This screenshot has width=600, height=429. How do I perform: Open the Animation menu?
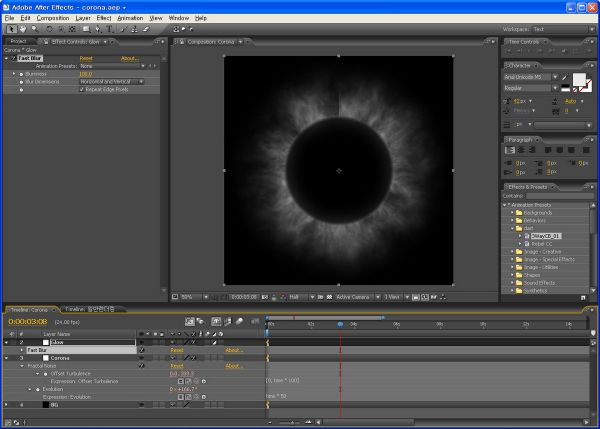[x=130, y=18]
